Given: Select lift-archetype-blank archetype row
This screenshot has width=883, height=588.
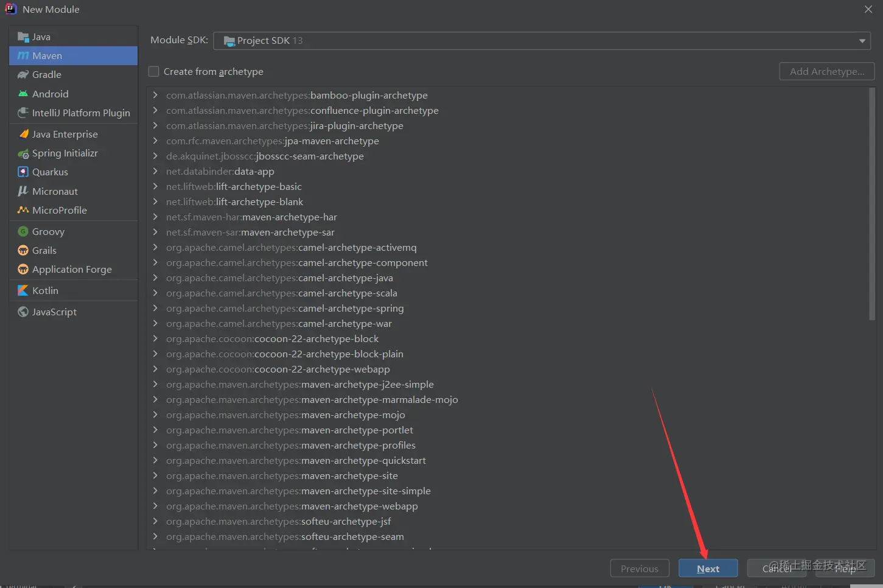Looking at the screenshot, I should click(508, 201).
